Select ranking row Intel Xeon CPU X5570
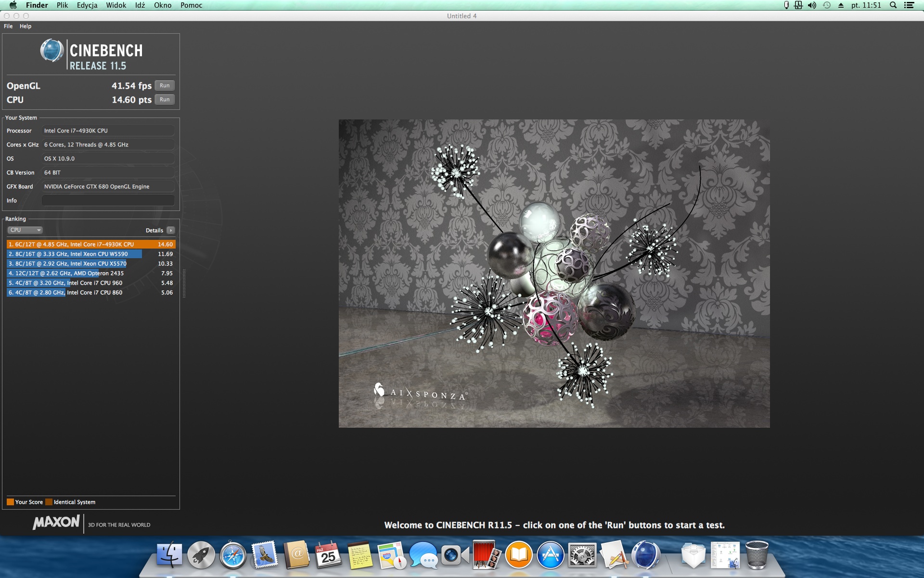Screen dimensions: 924x578 [x=91, y=263]
